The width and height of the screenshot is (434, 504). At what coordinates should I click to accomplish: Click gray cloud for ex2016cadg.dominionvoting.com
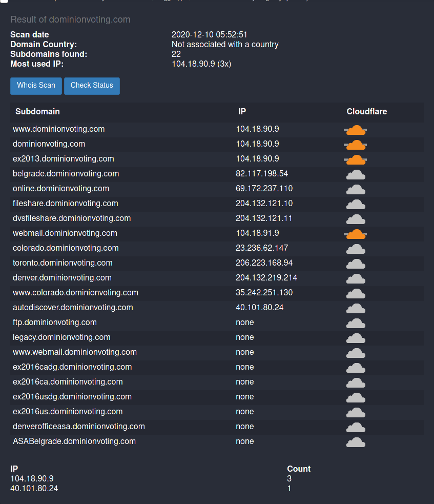[356, 368]
